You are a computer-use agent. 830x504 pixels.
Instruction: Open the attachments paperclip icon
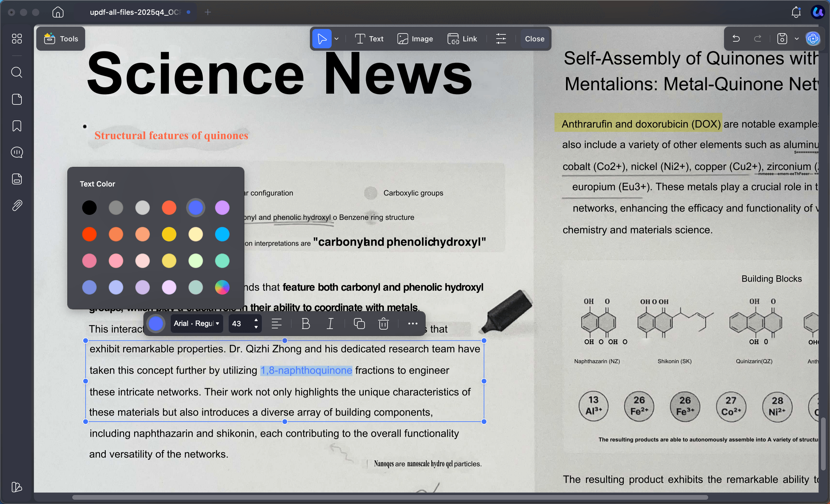pos(17,205)
